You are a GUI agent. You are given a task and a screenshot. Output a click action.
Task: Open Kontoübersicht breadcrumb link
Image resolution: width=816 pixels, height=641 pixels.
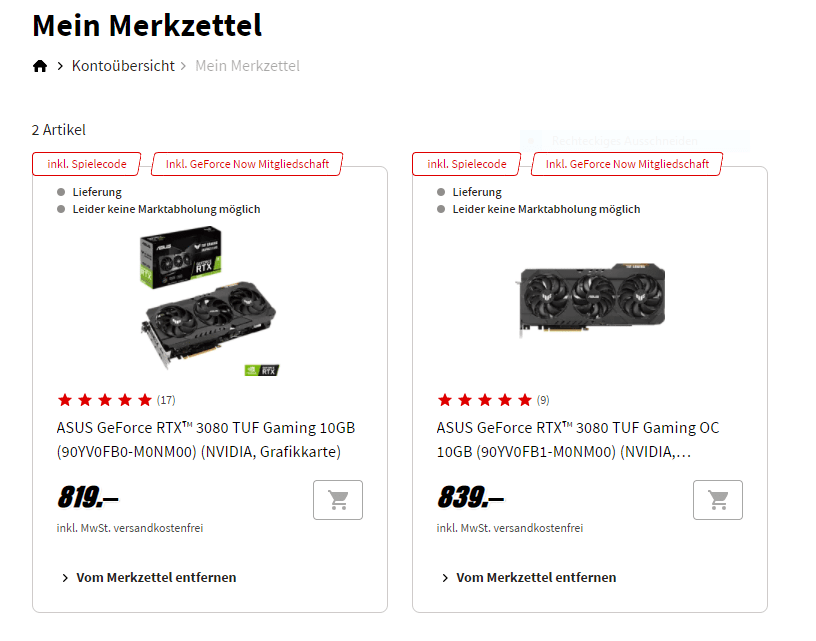[x=123, y=66]
